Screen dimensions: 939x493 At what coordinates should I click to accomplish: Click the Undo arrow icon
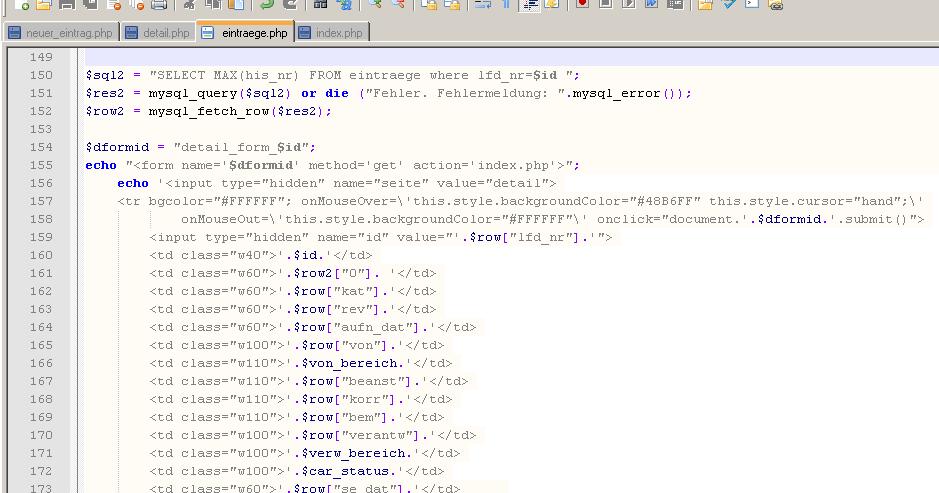tap(267, 5)
